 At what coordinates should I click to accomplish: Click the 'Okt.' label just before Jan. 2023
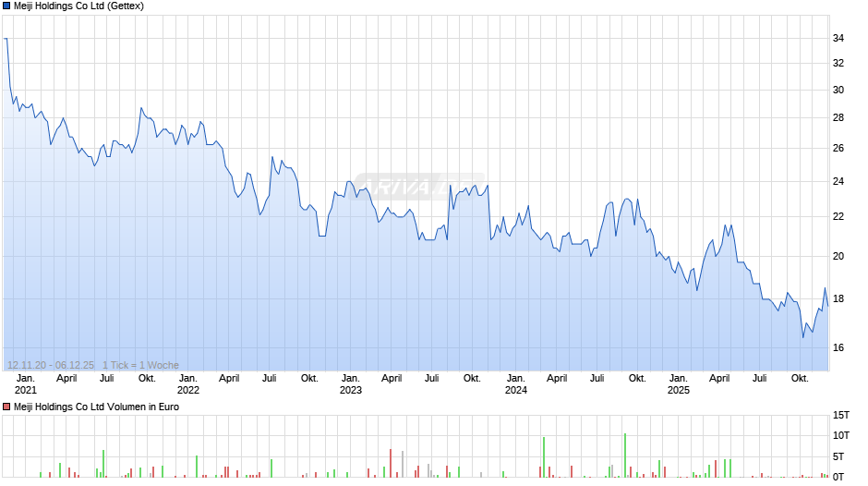[x=309, y=379]
